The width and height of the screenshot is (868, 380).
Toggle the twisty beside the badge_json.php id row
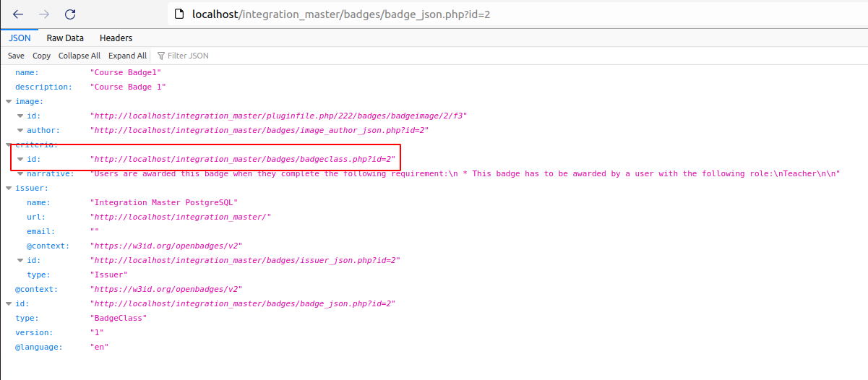tap(9, 304)
